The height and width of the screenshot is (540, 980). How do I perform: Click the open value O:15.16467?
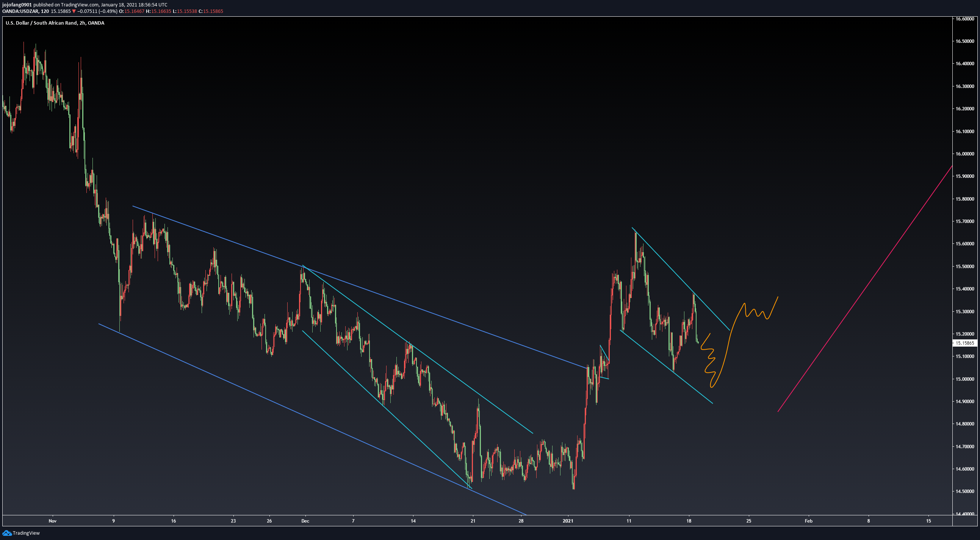coord(132,11)
